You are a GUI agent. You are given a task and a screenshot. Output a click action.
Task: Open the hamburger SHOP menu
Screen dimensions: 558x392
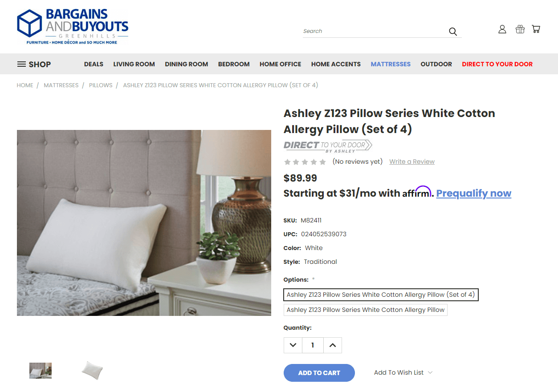[34, 64]
